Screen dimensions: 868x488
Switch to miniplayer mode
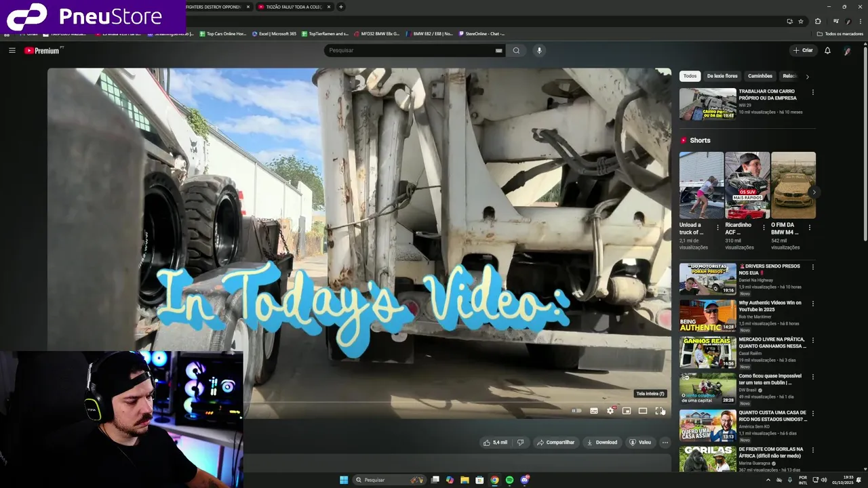click(627, 411)
